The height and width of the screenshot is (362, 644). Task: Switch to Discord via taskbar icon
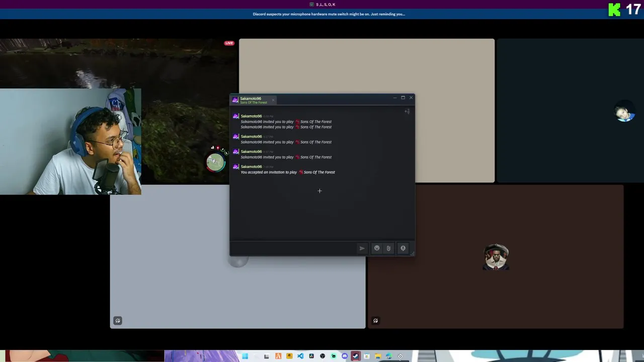pos(345,356)
